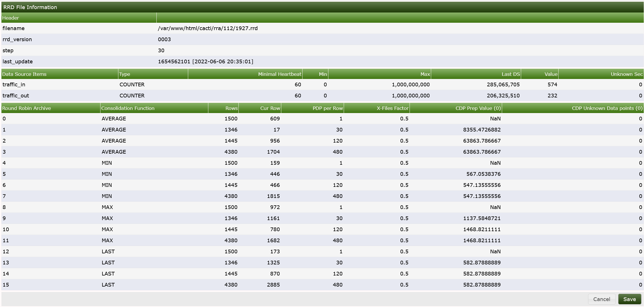Click the COUNTER type for traffic_out
The width and height of the screenshot is (644, 307).
[132, 96]
